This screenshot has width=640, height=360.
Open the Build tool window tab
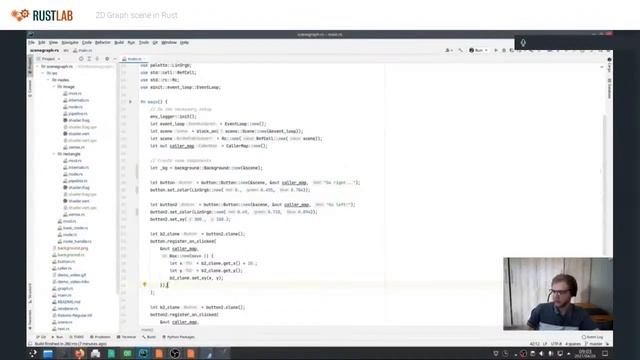(x=149, y=337)
